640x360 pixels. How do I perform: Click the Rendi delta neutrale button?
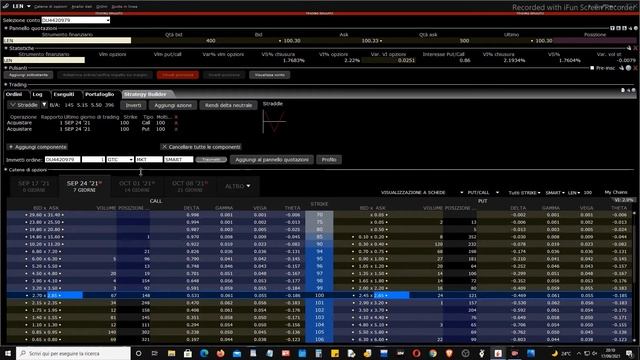click(x=228, y=105)
